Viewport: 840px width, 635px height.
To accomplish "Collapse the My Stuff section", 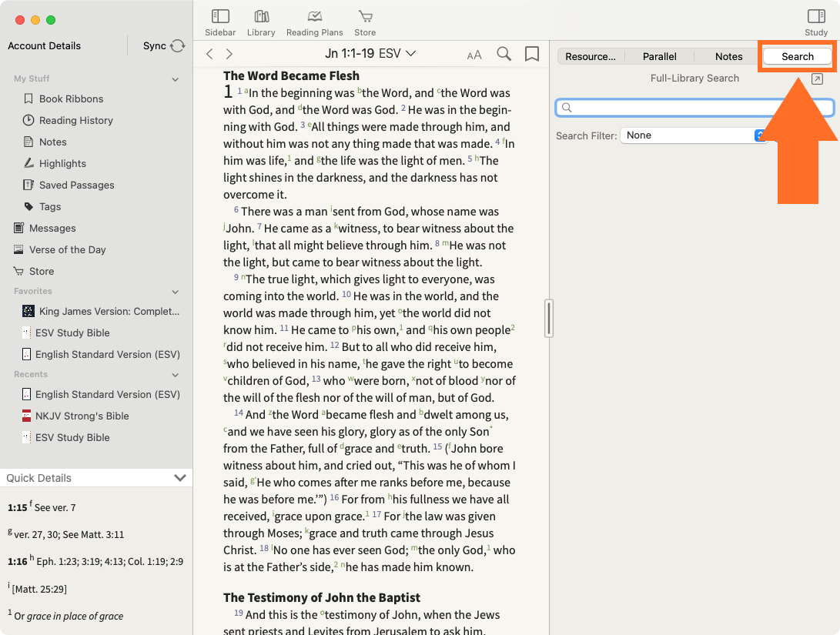I will coord(176,80).
